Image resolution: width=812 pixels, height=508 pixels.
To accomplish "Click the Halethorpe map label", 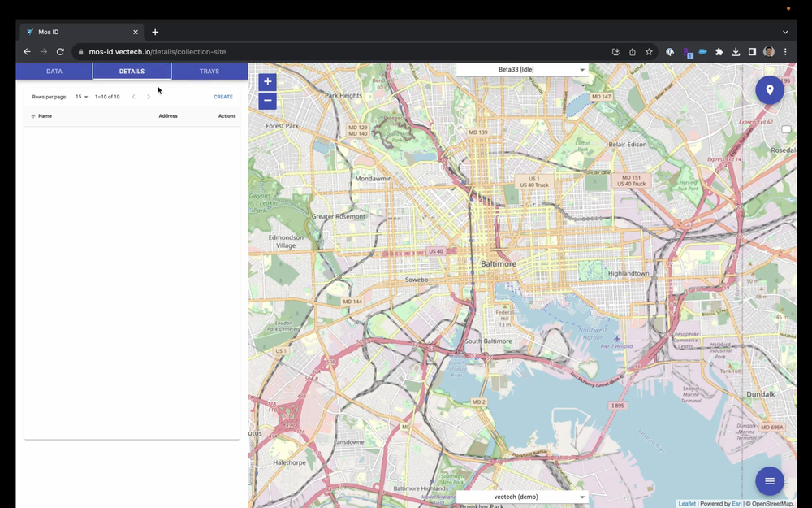I will (289, 463).
